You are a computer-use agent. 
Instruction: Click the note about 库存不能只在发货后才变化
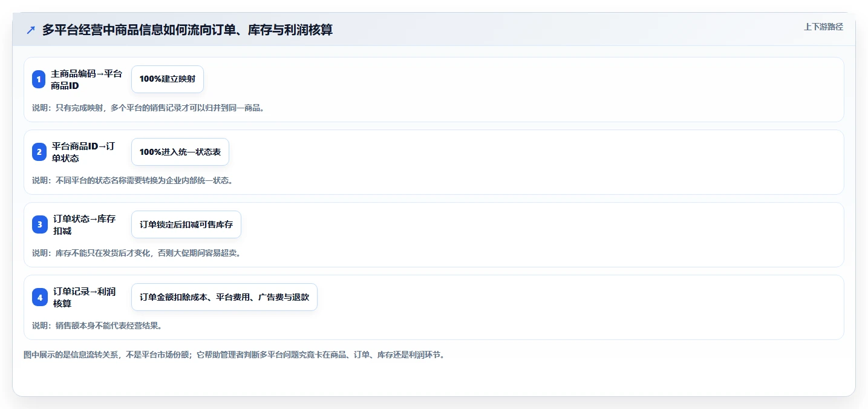[x=137, y=253]
